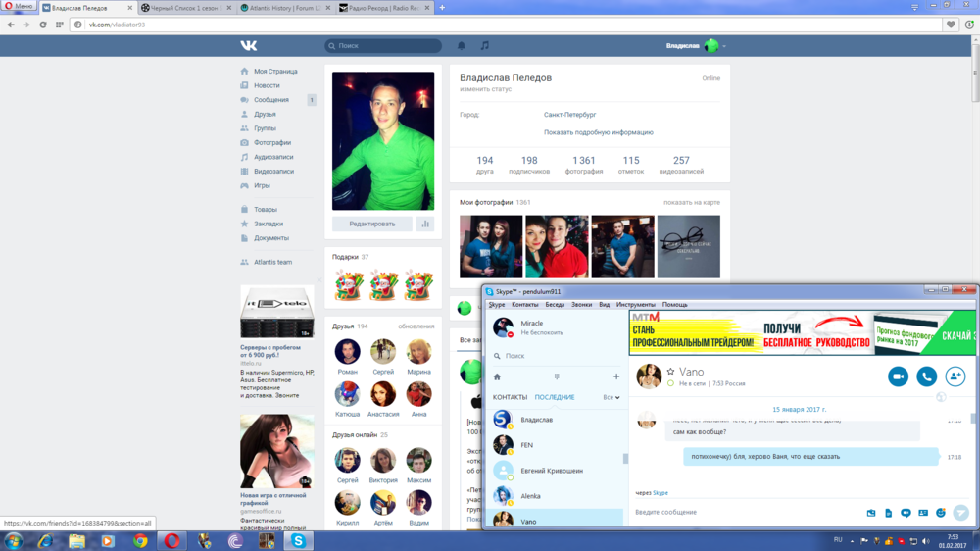This screenshot has width=980, height=551.
Task: Click the Skype send message button
Action: (x=961, y=513)
